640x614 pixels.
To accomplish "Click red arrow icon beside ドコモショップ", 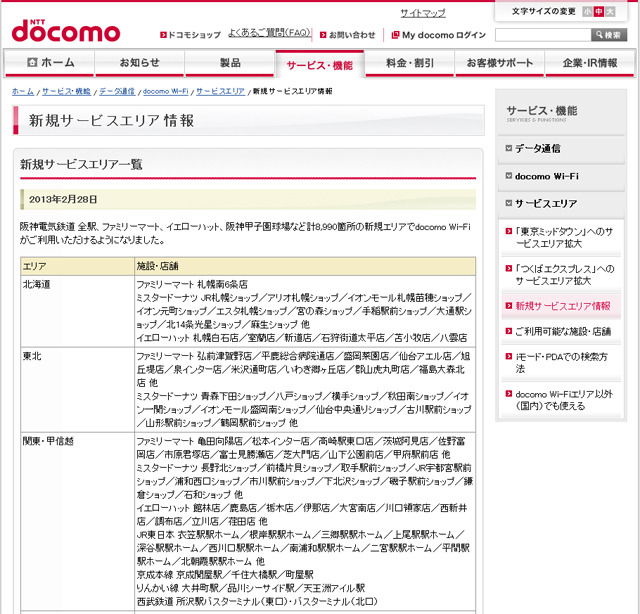I will point(163,35).
